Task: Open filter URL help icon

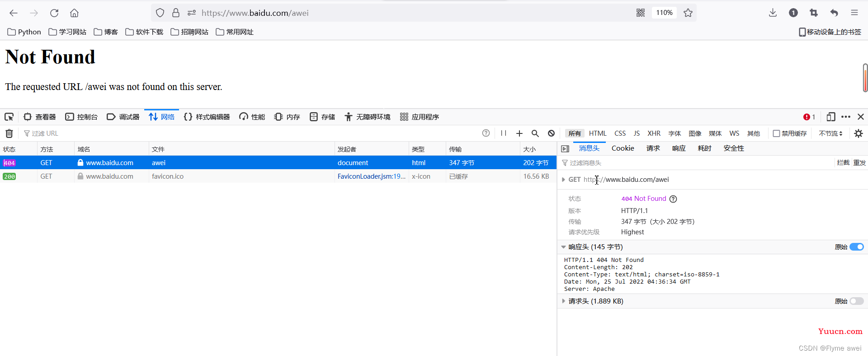Action: (x=486, y=133)
